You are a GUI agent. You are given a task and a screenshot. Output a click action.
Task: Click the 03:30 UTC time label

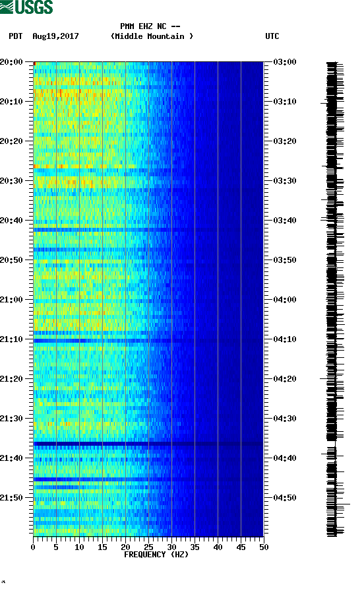coord(285,181)
